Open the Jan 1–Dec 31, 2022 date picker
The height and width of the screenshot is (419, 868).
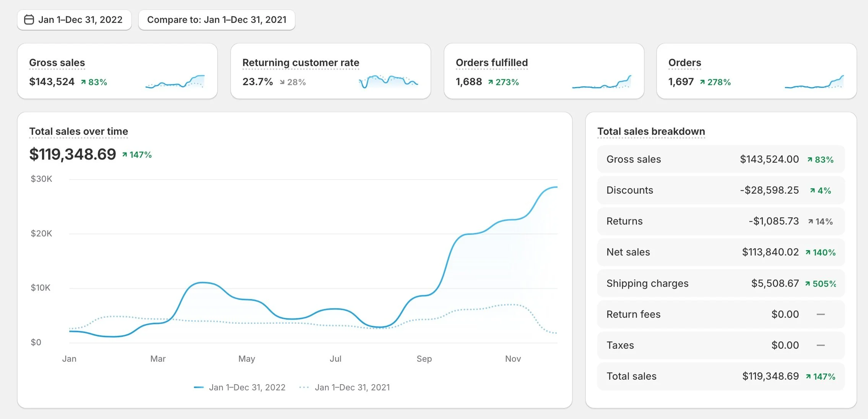click(x=80, y=20)
